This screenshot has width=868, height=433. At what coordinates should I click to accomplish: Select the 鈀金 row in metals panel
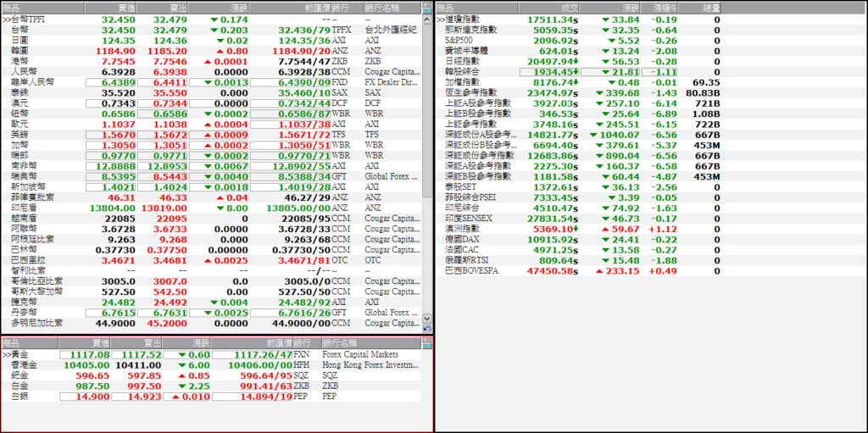[x=211, y=375]
